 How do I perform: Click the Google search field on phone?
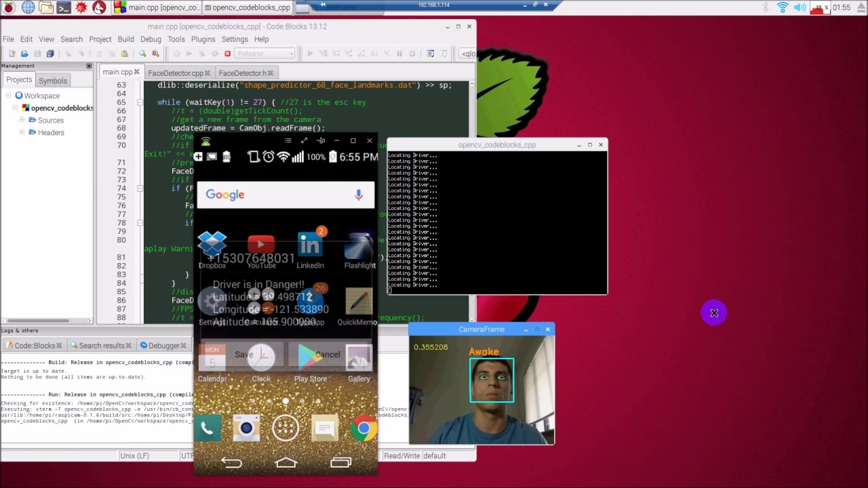point(285,195)
